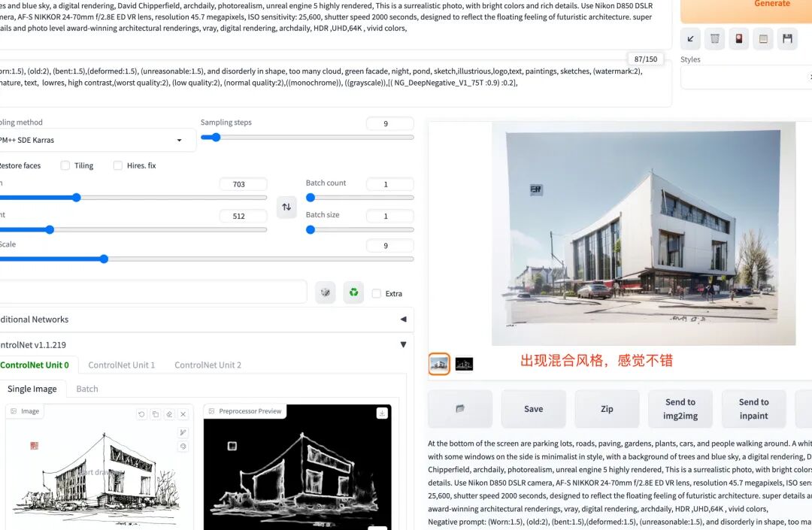
Task: Click the trash icon to clear prompt
Action: [x=715, y=39]
